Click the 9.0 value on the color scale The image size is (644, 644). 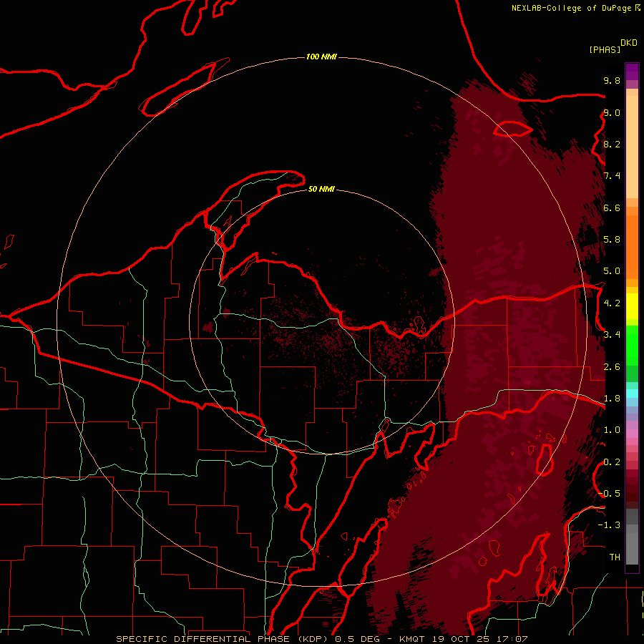[612, 112]
